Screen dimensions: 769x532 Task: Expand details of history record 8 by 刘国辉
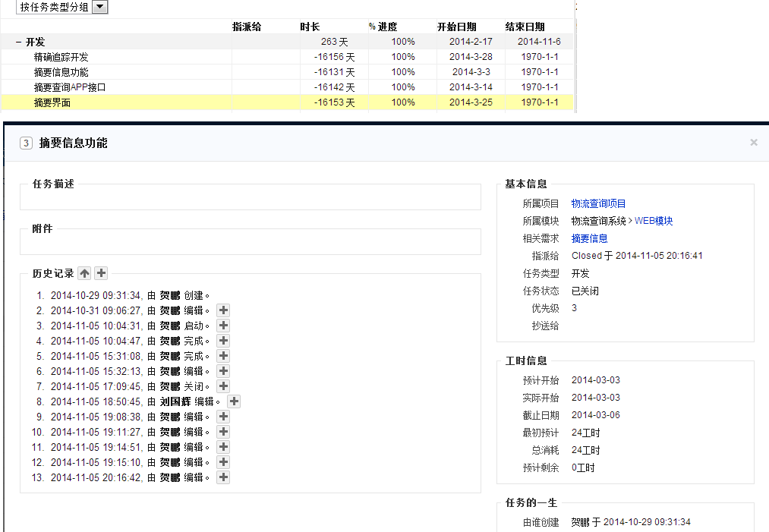click(234, 401)
